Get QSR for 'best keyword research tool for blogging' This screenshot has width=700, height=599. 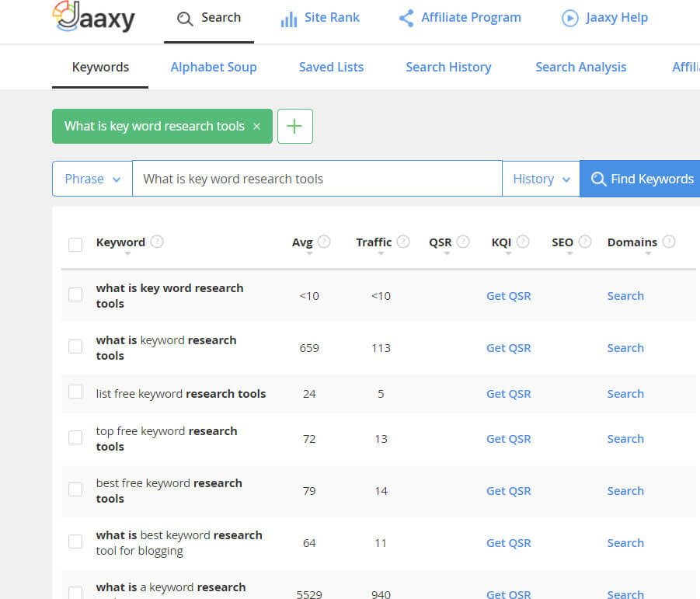[508, 543]
